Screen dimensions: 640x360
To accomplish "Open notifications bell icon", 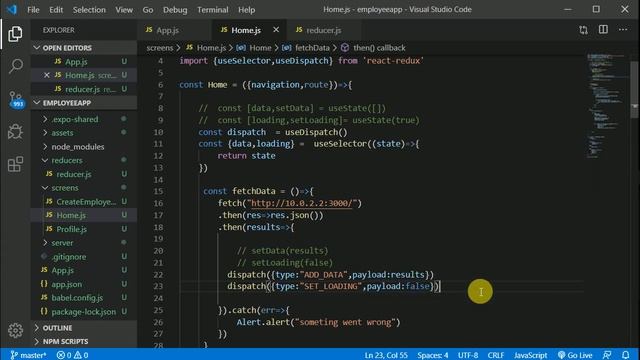I will pos(625,355).
